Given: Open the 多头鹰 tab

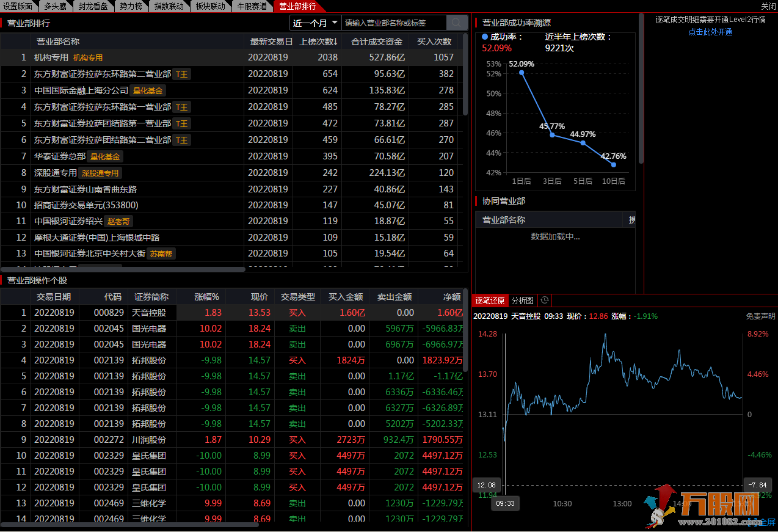Looking at the screenshot, I should coord(55,6).
